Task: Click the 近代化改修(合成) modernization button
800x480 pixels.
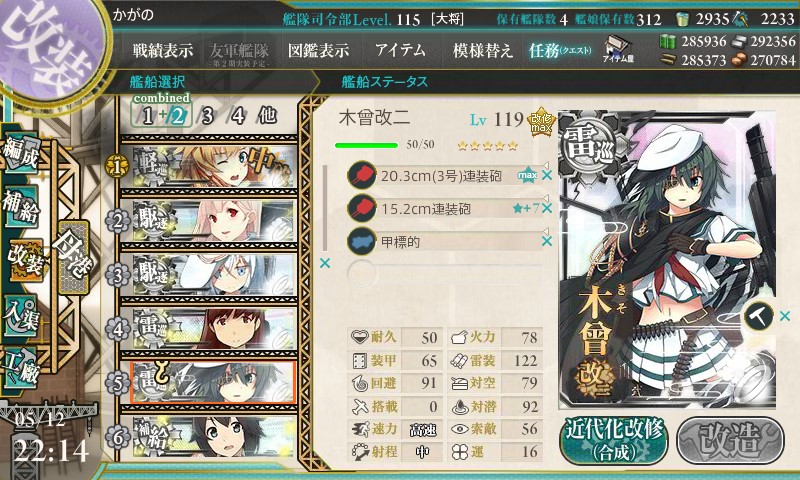Action: tap(614, 441)
